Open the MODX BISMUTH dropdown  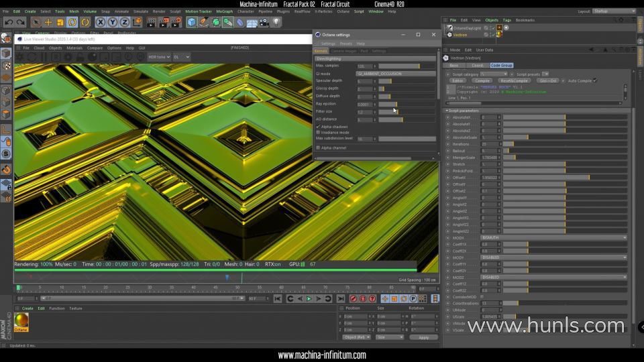click(553, 237)
